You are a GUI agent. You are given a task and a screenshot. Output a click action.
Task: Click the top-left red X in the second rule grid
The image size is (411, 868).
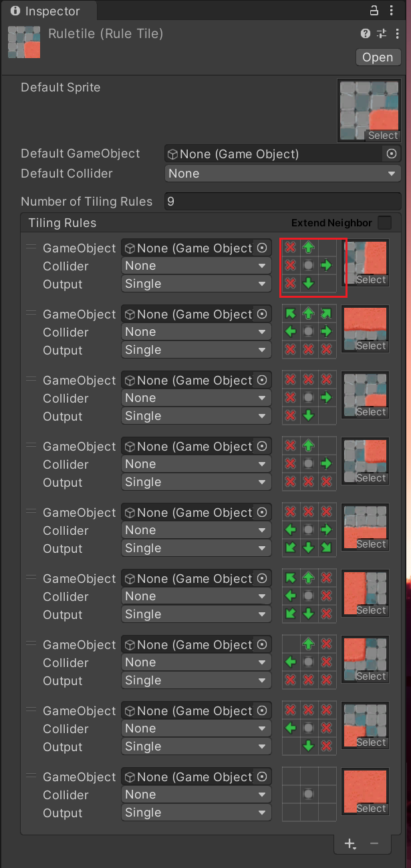click(x=290, y=313)
